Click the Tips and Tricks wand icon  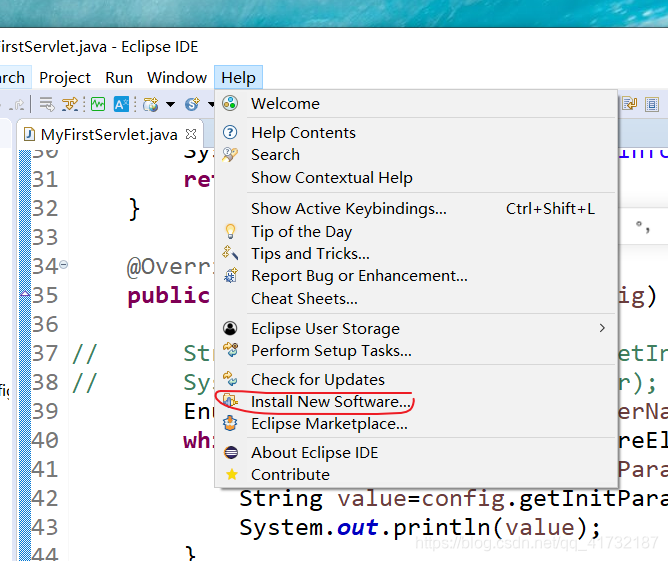[230, 253]
